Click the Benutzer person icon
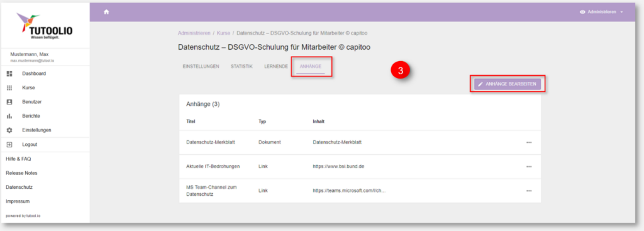The width and height of the screenshot is (644, 231). point(10,101)
